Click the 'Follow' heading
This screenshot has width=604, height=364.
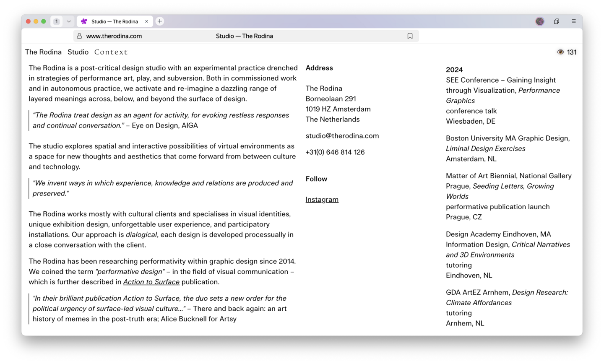(316, 179)
